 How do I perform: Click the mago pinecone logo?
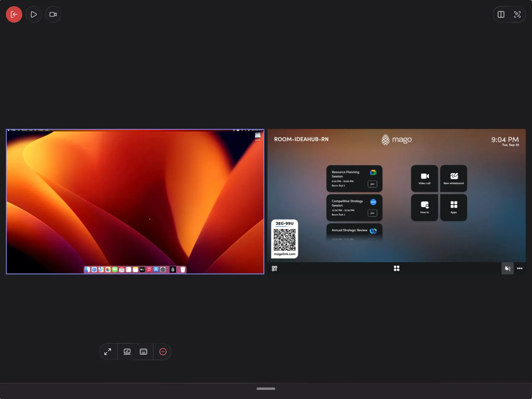pyautogui.click(x=385, y=140)
